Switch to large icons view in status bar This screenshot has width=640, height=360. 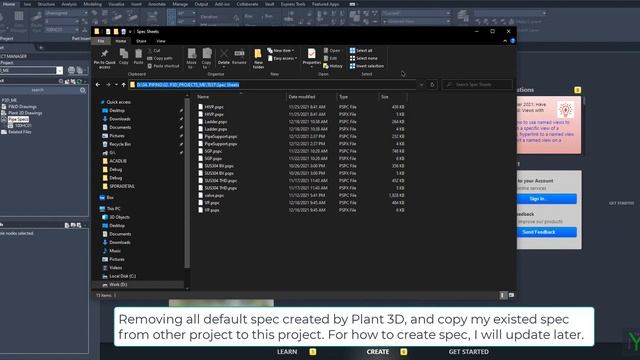click(511, 295)
